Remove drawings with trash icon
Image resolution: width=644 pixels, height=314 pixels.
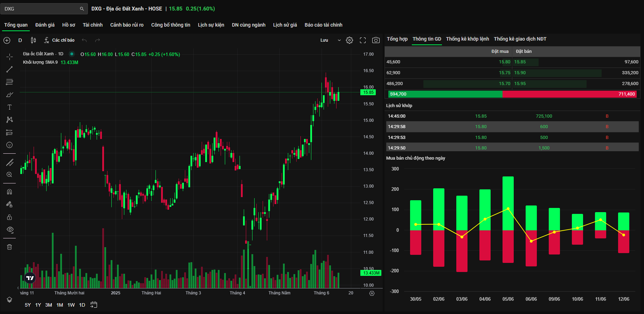pyautogui.click(x=9, y=247)
